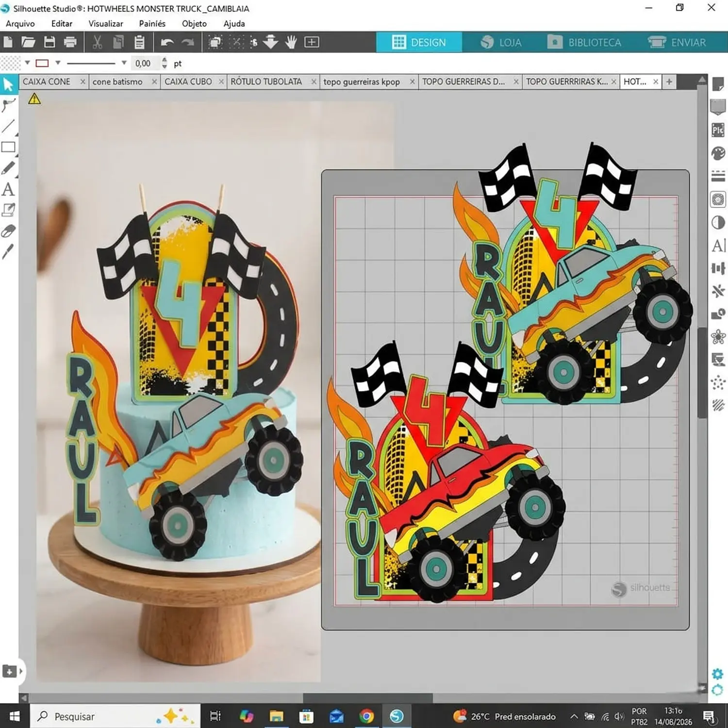Select the Eraser tool
The height and width of the screenshot is (728, 728).
pyautogui.click(x=8, y=231)
